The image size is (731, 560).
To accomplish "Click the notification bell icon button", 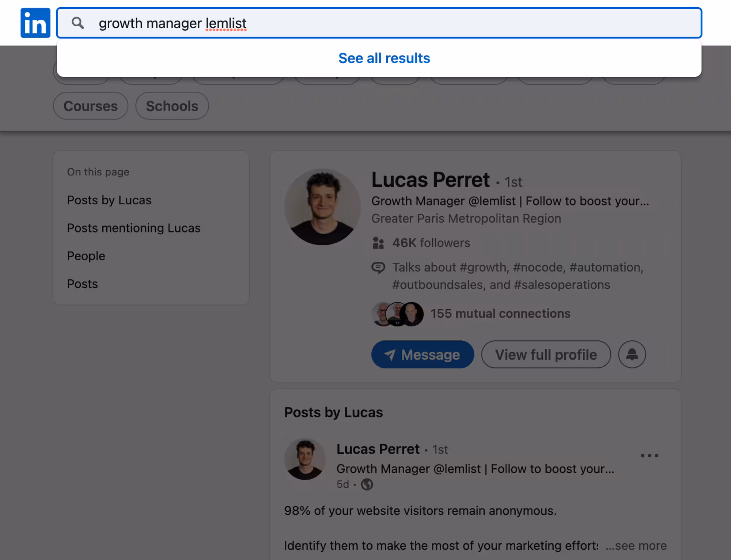I will coord(632,354).
